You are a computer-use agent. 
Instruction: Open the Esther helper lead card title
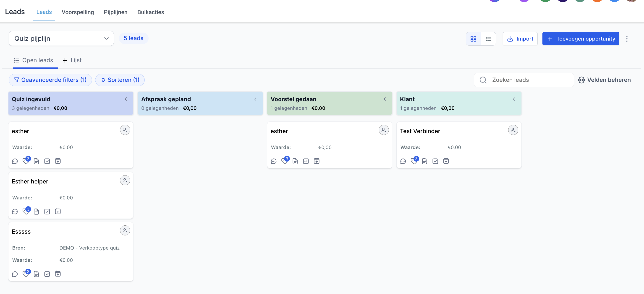pyautogui.click(x=30, y=181)
